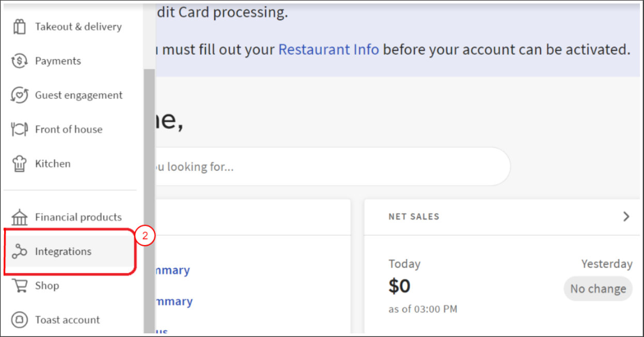Go to the Integrations menu item
Viewport: 644px width, 337px height.
[x=63, y=251]
